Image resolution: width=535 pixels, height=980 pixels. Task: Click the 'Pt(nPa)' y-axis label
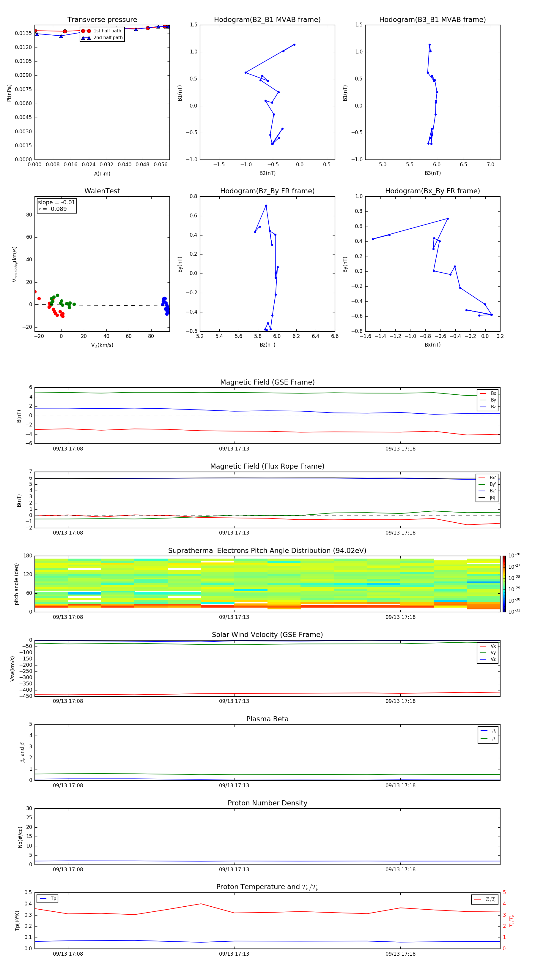click(9, 92)
